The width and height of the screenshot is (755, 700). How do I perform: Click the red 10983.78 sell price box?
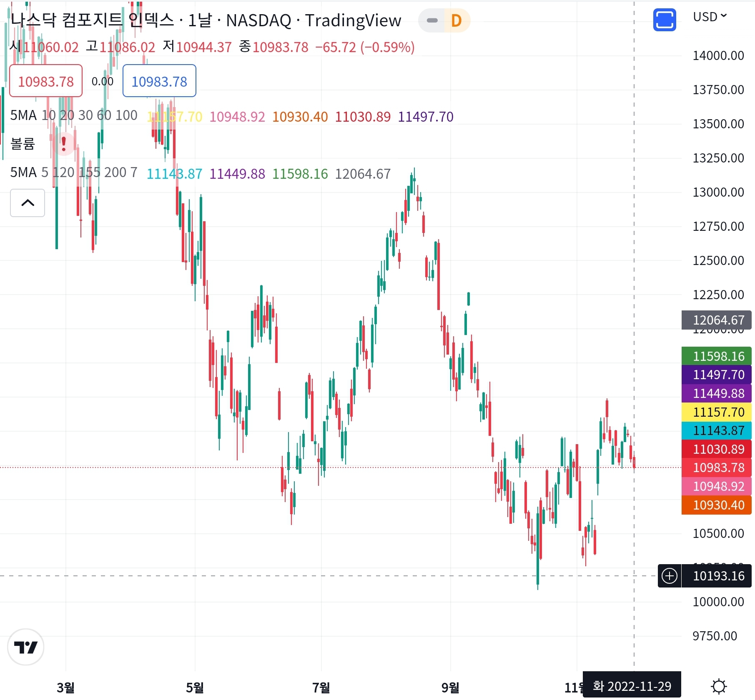[x=46, y=81]
